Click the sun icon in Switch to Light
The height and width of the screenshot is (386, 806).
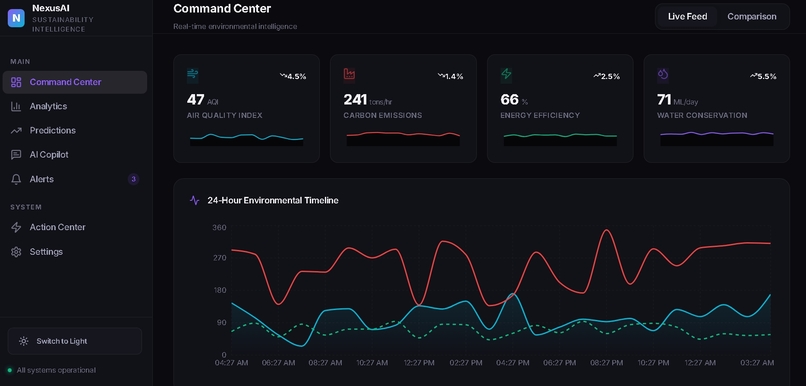[x=23, y=341]
